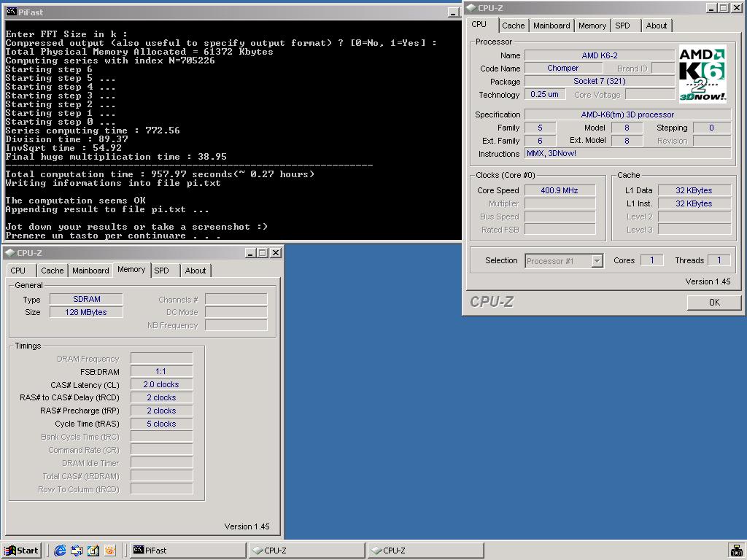Activate PiFast from the taskbar
Viewport: 747px width, 560px height.
[x=187, y=551]
